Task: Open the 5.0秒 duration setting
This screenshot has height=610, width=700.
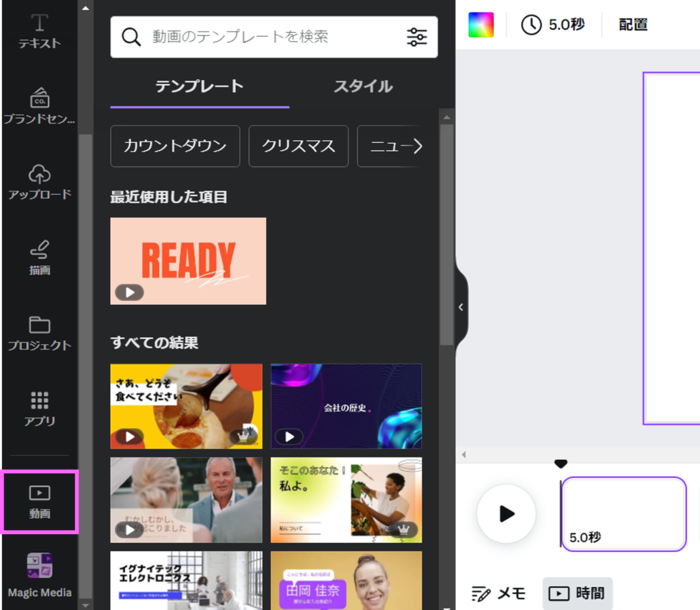Action: pyautogui.click(x=554, y=25)
